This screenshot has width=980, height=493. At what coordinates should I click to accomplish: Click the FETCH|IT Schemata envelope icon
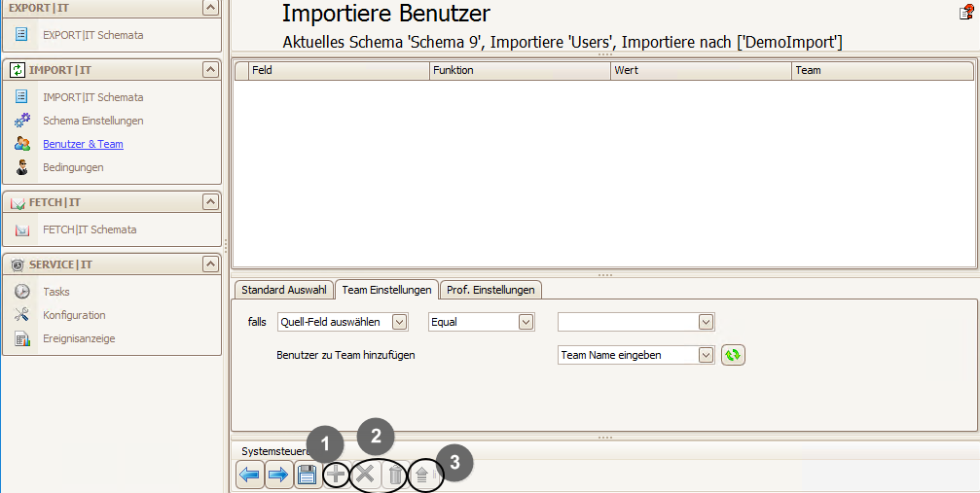pos(21,229)
